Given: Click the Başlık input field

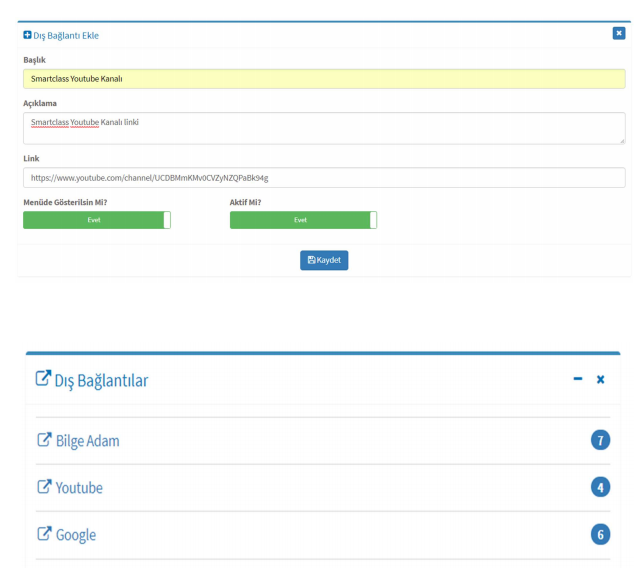Looking at the screenshot, I should tap(324, 79).
